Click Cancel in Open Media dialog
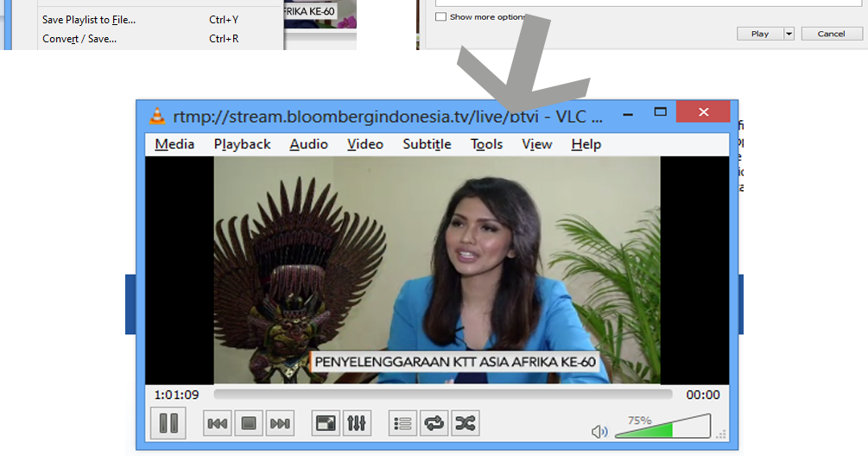 coord(832,34)
